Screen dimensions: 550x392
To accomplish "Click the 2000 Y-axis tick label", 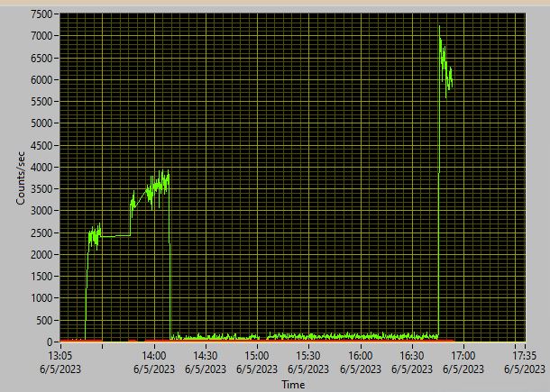I will click(41, 254).
